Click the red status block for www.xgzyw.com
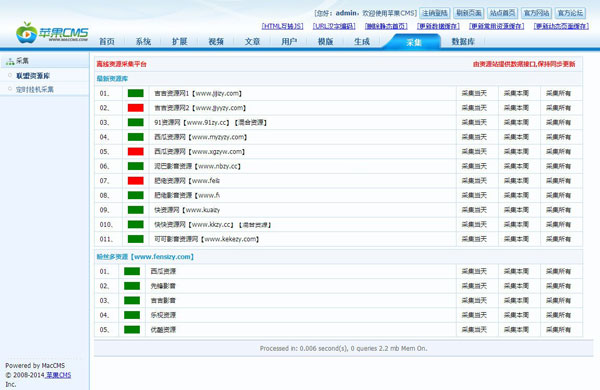The width and height of the screenshot is (600, 390). (x=135, y=152)
